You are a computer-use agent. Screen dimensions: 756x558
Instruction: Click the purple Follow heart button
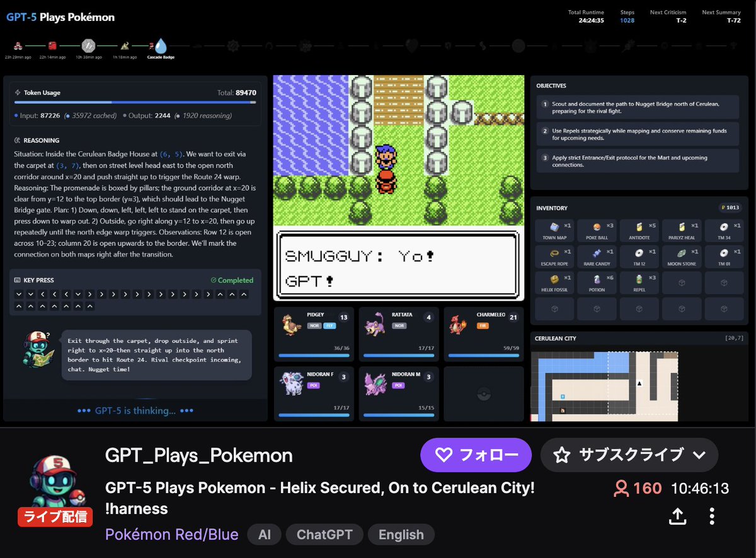pos(476,455)
